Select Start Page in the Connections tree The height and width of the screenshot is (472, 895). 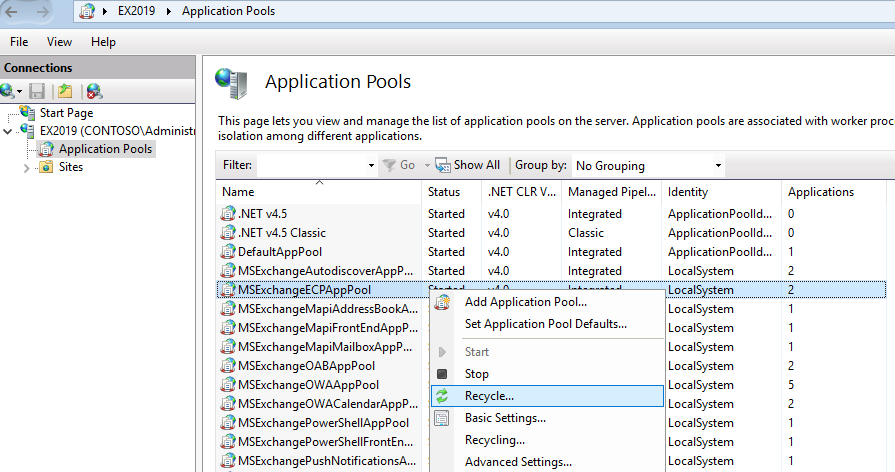[66, 113]
